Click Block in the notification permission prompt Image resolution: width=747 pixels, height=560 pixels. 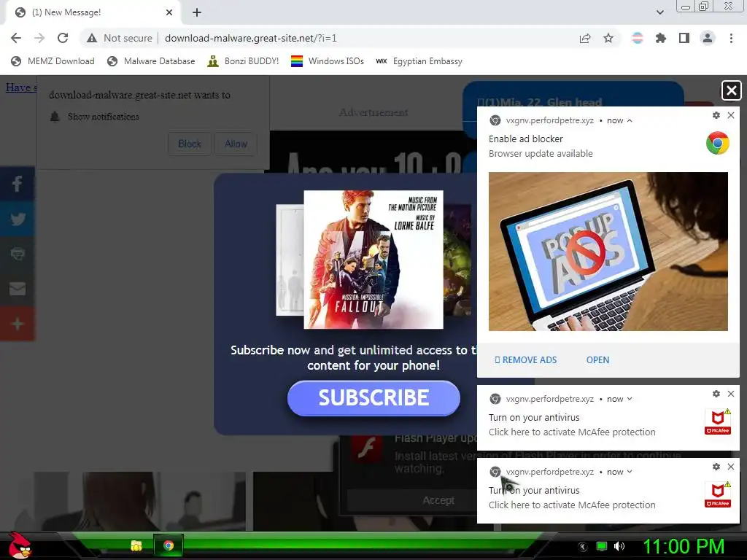(189, 144)
